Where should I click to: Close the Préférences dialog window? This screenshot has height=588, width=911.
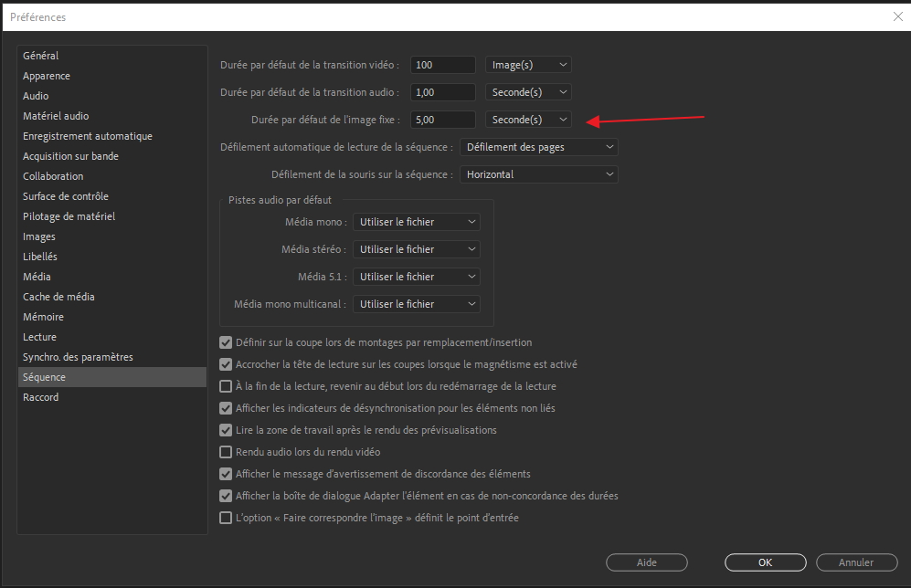(896, 16)
